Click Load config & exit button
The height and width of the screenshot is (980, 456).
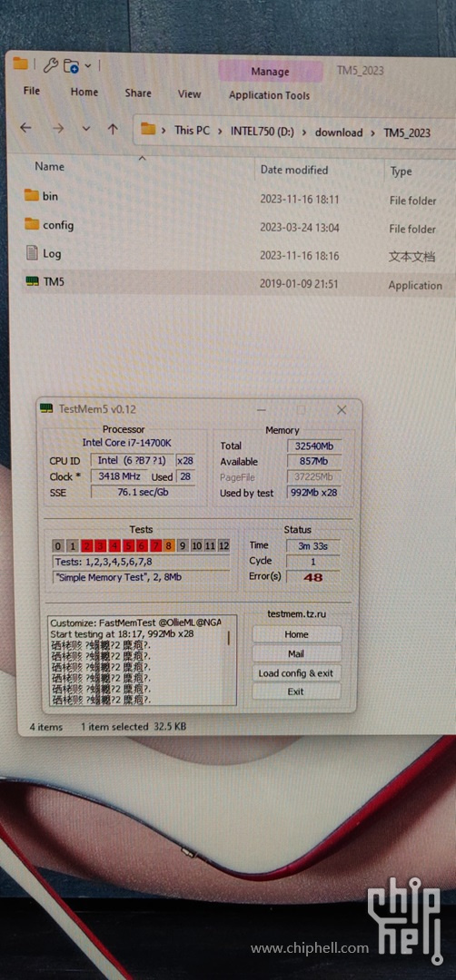click(x=296, y=673)
